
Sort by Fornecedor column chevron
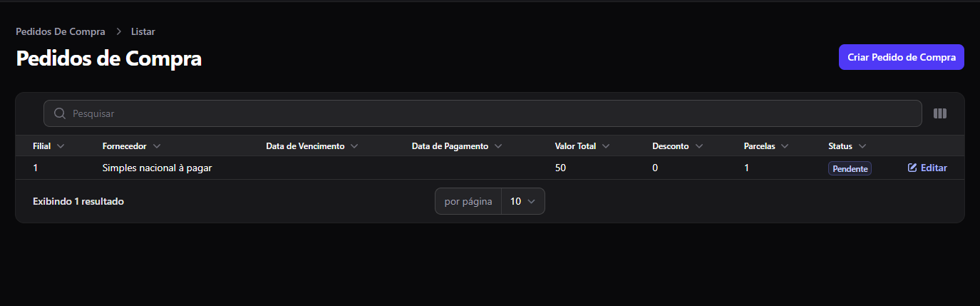(x=156, y=146)
